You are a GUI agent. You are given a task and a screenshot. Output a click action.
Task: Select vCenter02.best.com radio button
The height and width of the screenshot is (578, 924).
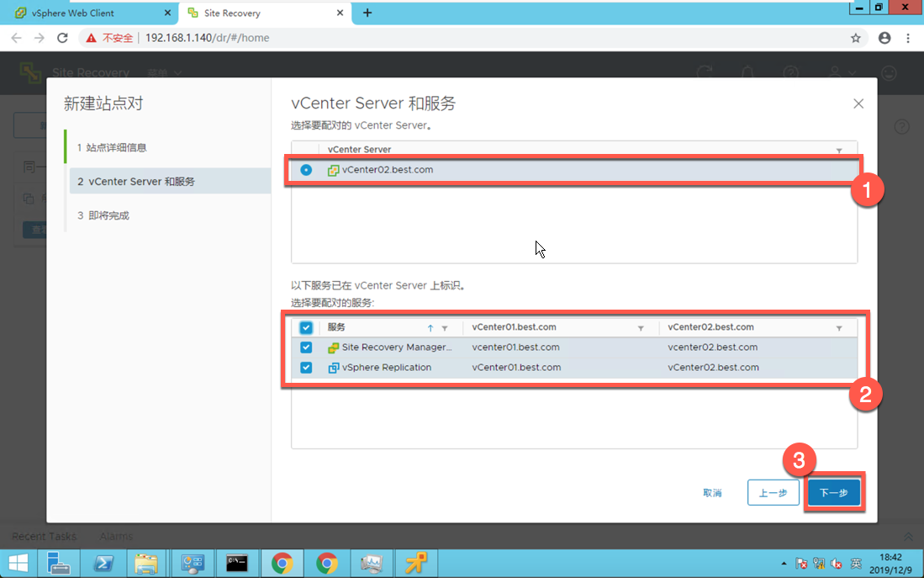point(306,170)
